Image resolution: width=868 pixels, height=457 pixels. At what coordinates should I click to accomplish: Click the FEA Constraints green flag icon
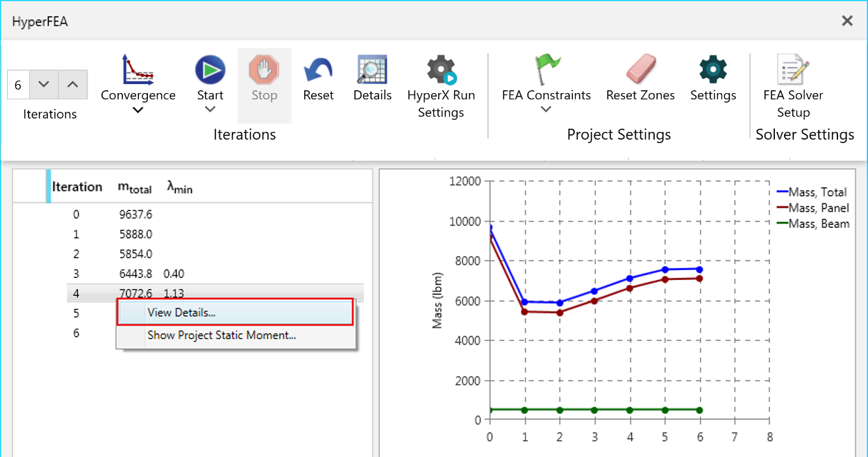(x=546, y=69)
